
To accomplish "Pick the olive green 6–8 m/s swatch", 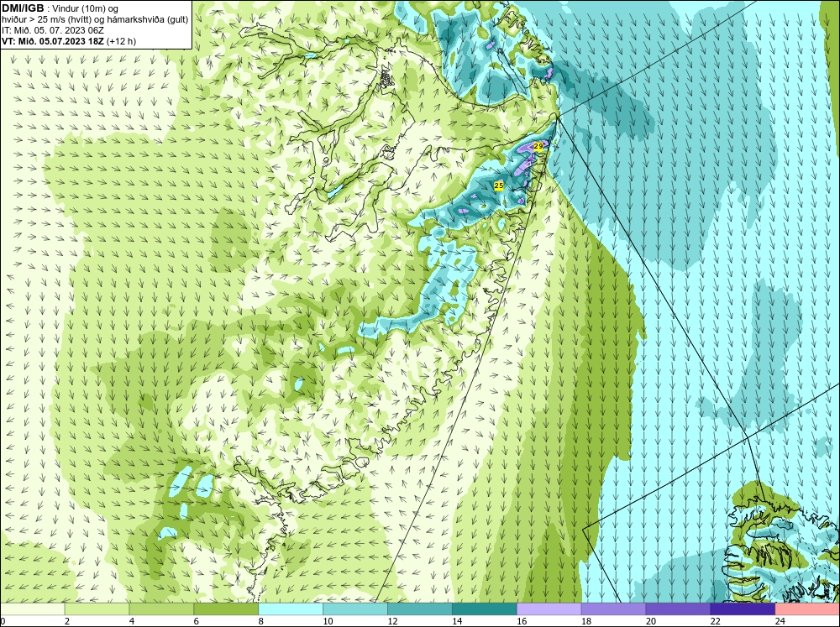I will (226, 609).
